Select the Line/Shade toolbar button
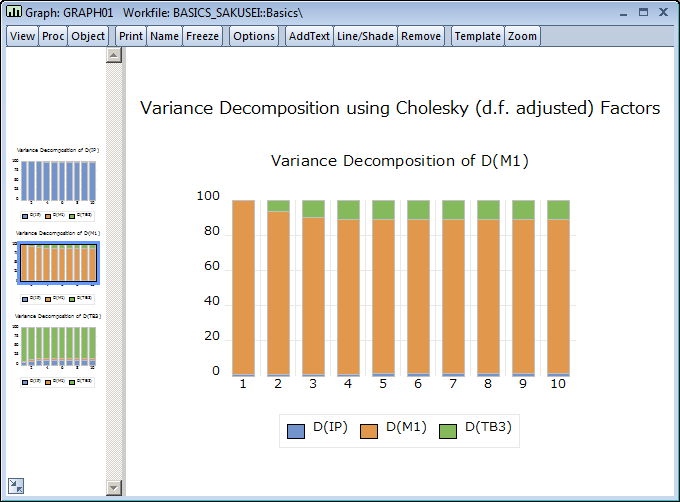Screen dimensions: 680x502 365,36
